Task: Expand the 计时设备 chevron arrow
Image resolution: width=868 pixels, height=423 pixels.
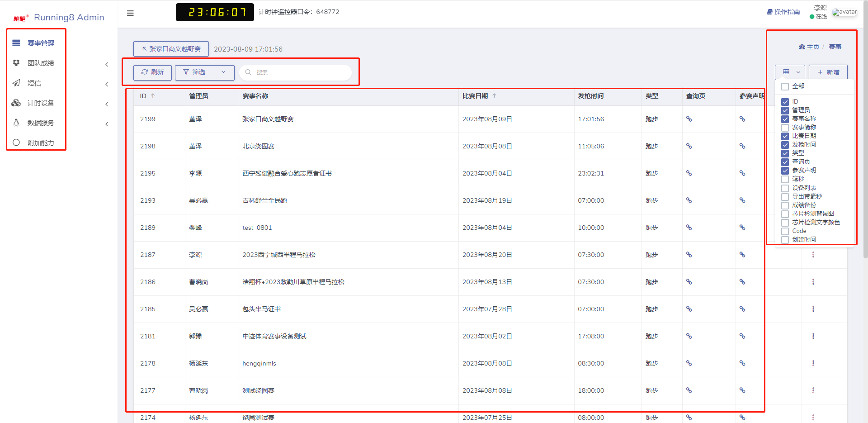Action: pos(107,104)
